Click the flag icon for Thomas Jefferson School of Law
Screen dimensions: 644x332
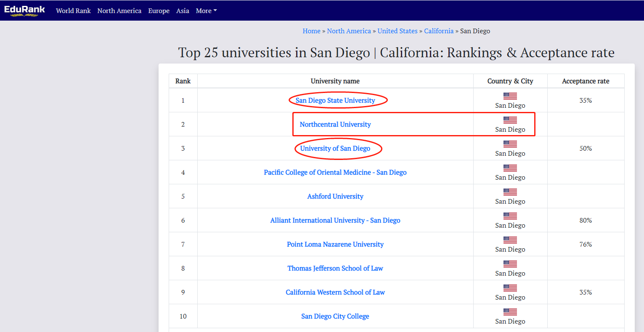(510, 264)
